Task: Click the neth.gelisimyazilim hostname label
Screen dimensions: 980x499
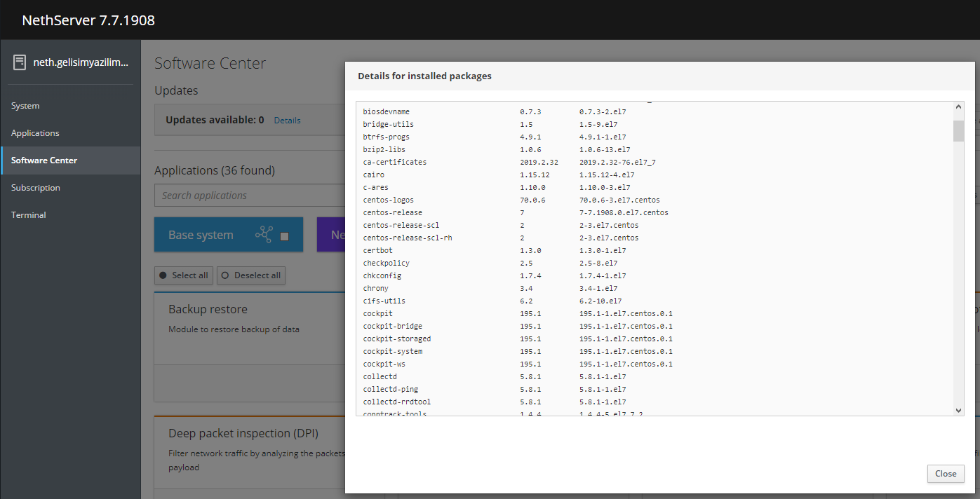Action: (x=81, y=62)
